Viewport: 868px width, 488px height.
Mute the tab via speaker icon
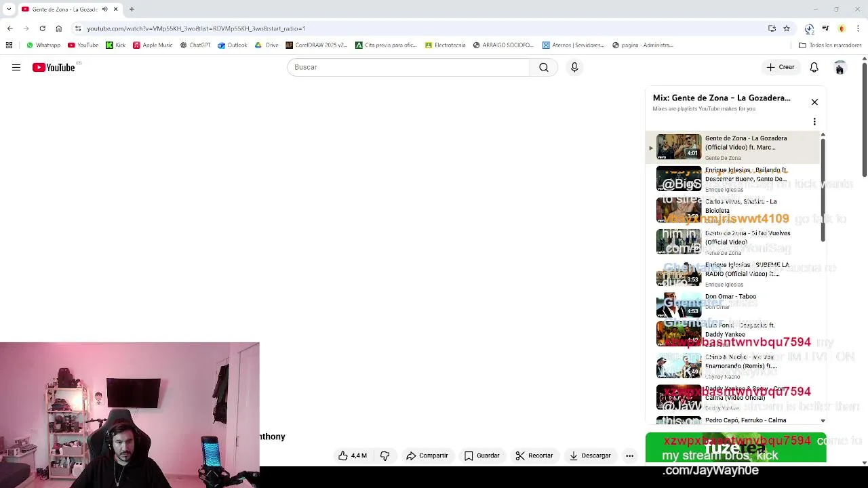tap(104, 9)
